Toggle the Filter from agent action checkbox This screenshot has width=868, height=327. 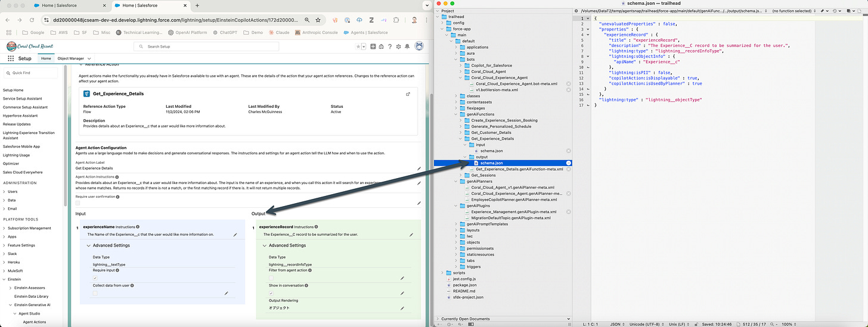tap(271, 278)
